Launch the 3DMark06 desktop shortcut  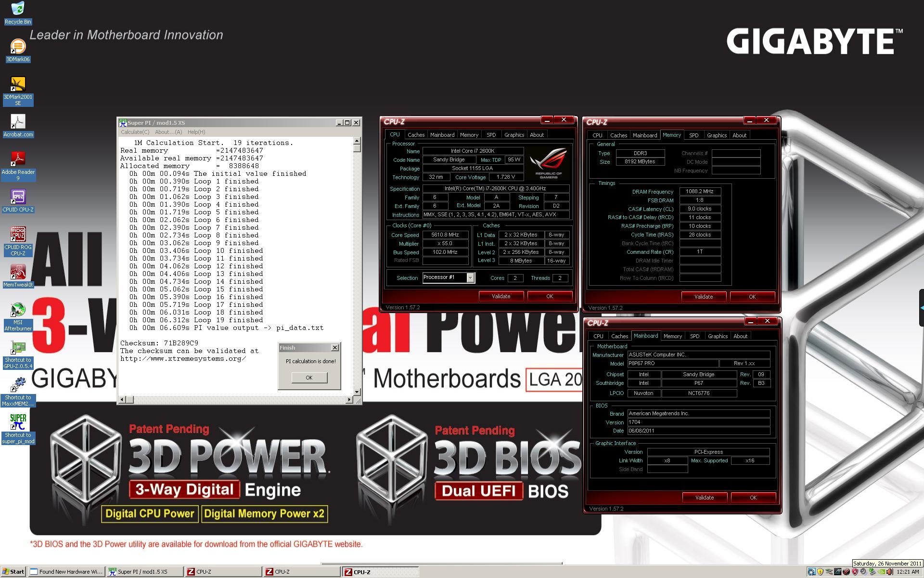pos(18,50)
